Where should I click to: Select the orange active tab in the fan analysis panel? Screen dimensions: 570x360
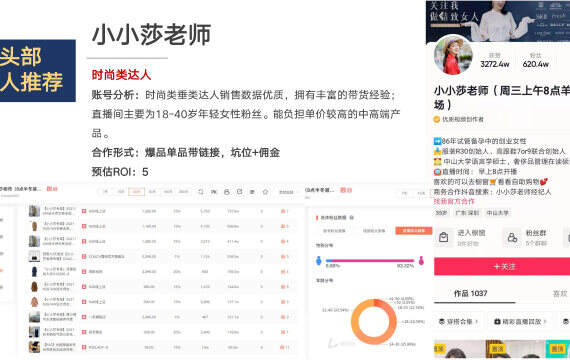pos(413,231)
